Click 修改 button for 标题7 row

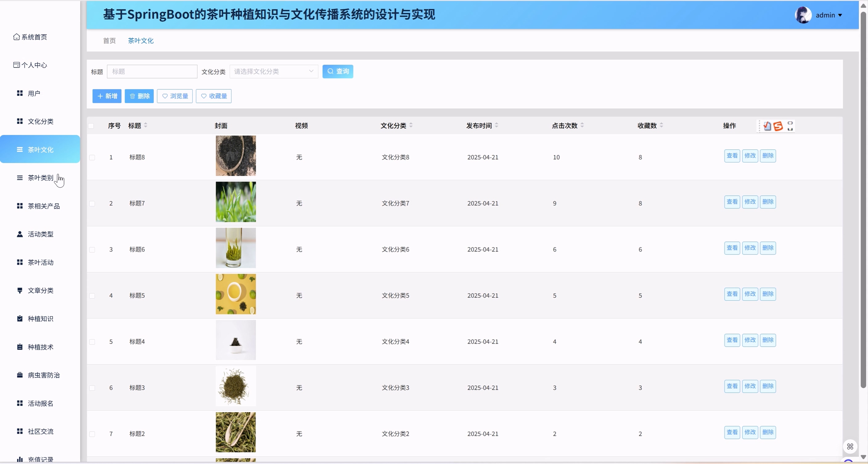pyautogui.click(x=750, y=202)
